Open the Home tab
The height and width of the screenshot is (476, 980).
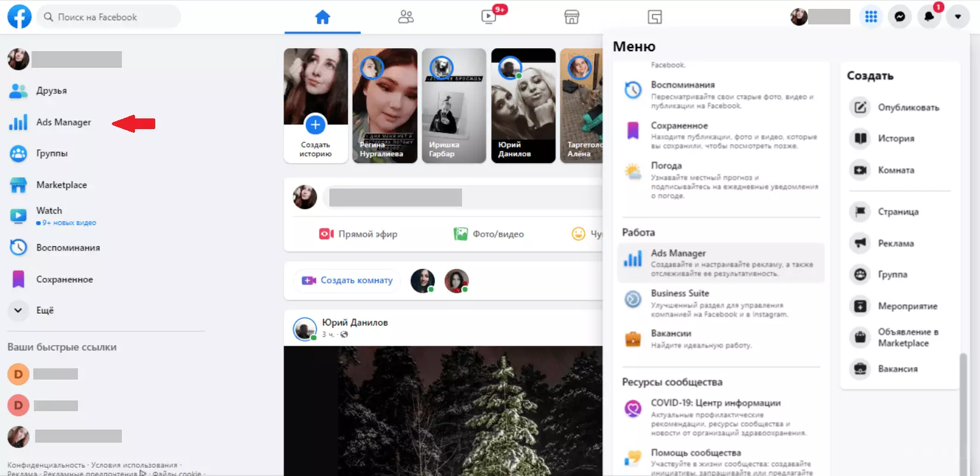(322, 17)
